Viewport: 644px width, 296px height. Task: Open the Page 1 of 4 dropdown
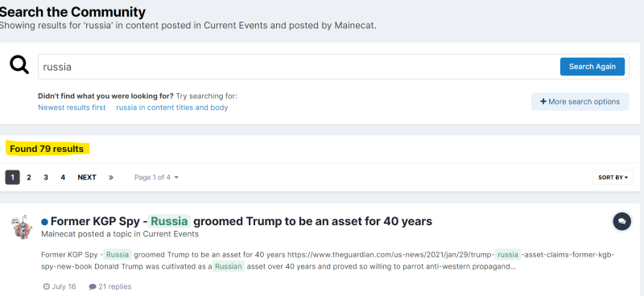(x=156, y=177)
